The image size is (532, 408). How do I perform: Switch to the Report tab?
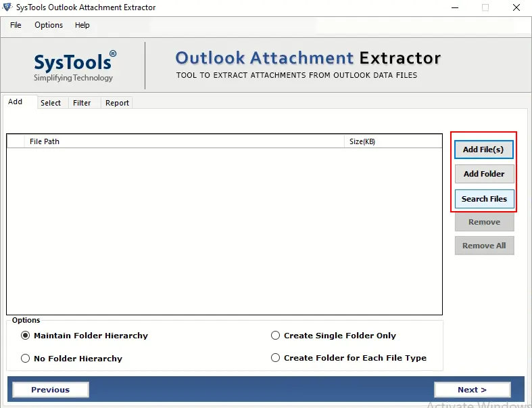pyautogui.click(x=117, y=103)
